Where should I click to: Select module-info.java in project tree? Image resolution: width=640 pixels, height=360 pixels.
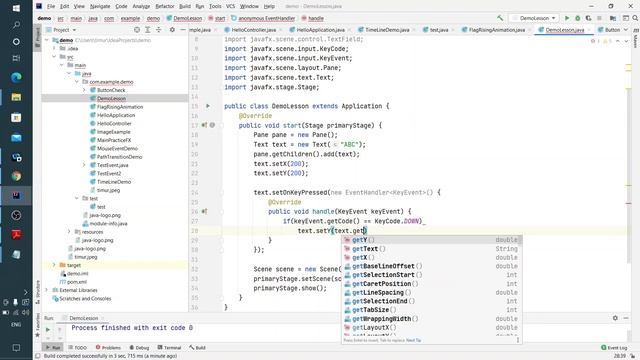(x=108, y=223)
